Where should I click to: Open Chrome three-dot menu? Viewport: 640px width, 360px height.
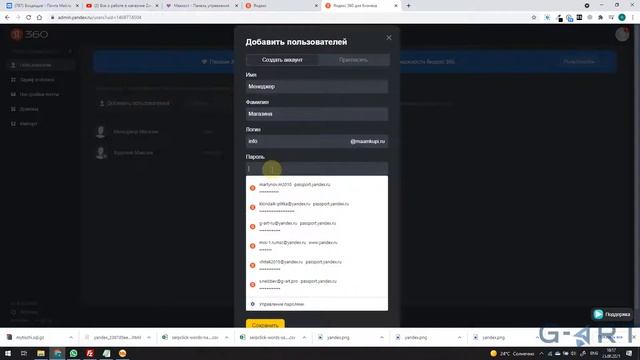[633, 18]
